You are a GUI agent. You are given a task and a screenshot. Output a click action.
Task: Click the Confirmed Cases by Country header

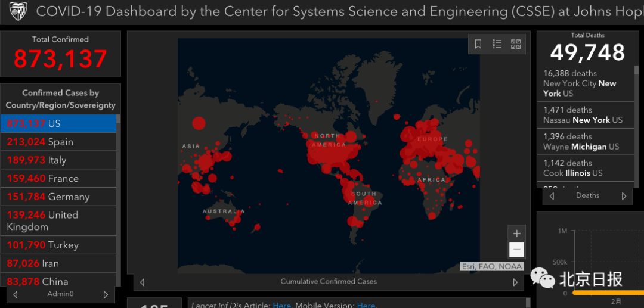point(60,99)
